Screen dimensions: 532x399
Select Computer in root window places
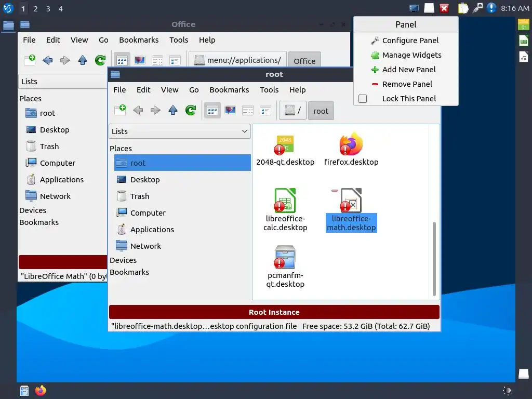click(x=182, y=212)
